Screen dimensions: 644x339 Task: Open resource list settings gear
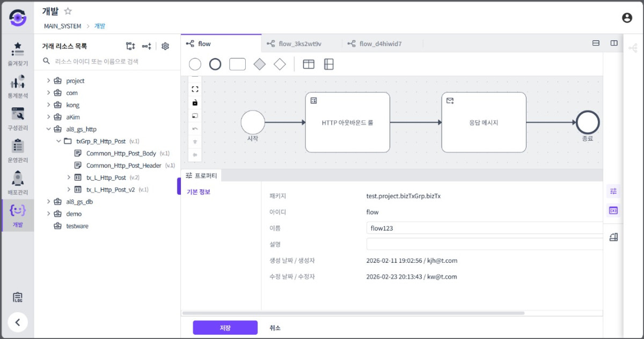pyautogui.click(x=165, y=46)
